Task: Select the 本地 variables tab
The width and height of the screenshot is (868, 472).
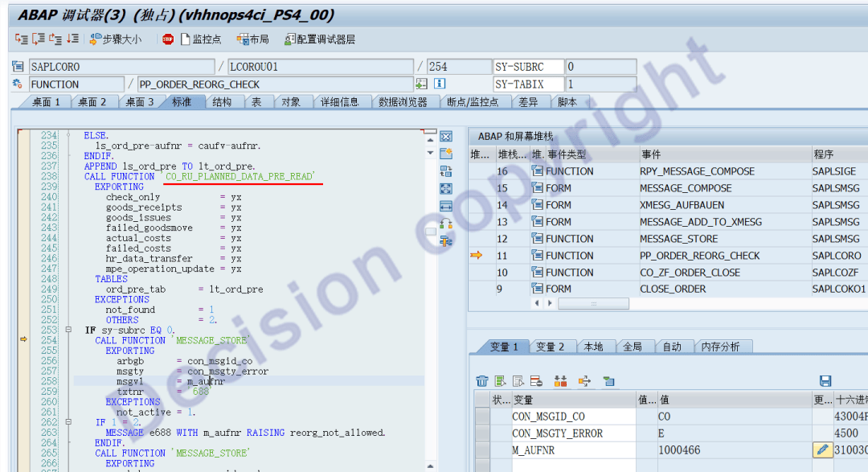Action: 593,347
